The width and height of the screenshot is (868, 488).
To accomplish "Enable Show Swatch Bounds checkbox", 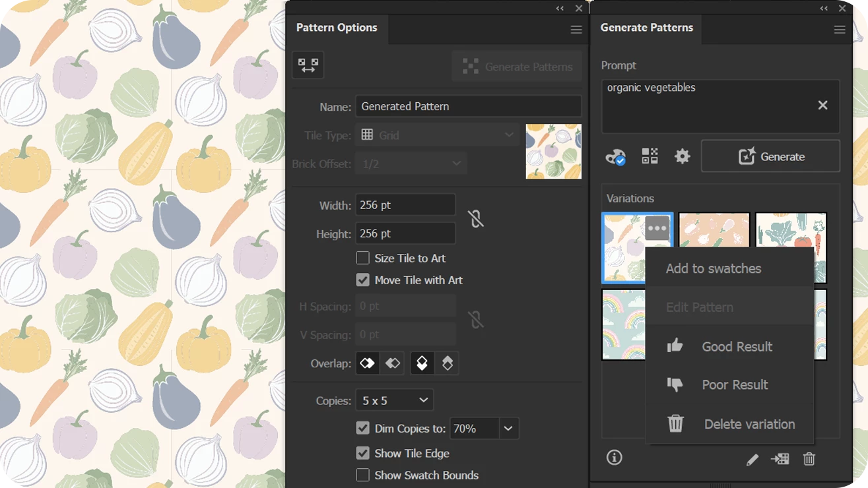I will [362, 475].
